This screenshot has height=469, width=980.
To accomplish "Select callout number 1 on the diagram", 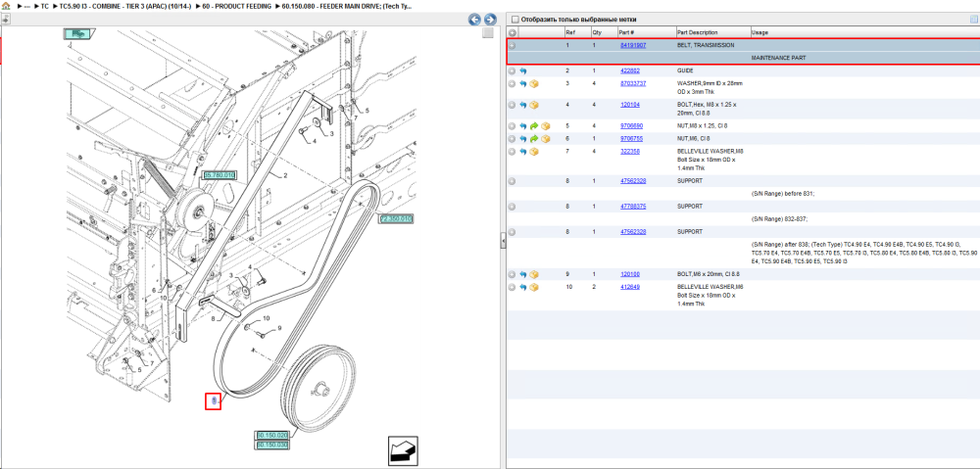I will [213, 400].
